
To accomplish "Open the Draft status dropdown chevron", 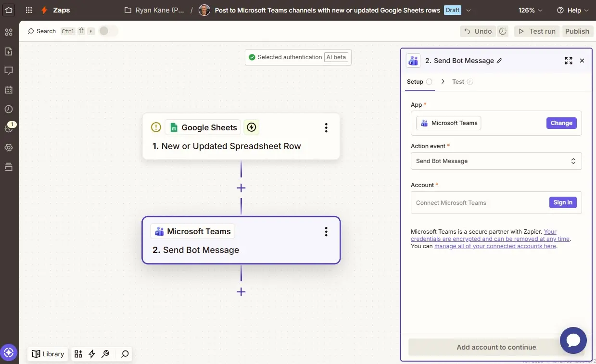I will 469,10.
